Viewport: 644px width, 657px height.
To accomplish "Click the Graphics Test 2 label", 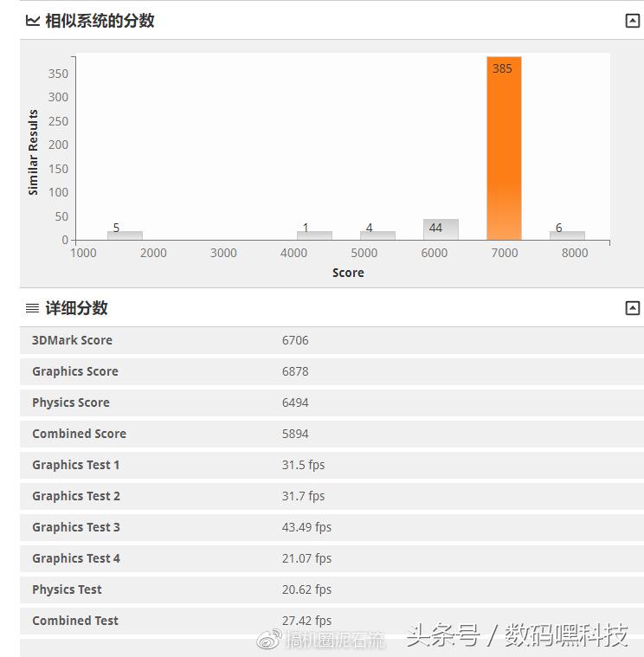I will (x=76, y=496).
